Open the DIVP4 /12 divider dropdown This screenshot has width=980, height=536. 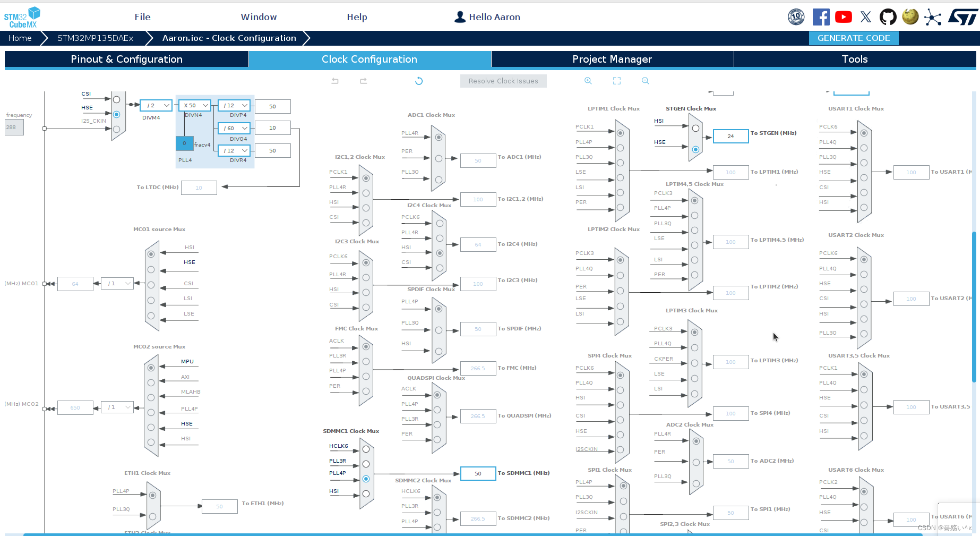(234, 105)
